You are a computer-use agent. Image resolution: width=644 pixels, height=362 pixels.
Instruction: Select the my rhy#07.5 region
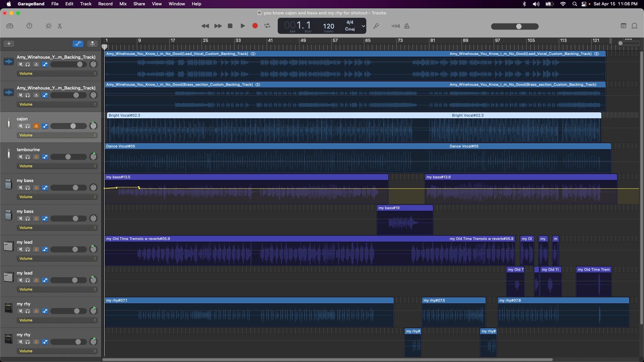[x=454, y=312]
